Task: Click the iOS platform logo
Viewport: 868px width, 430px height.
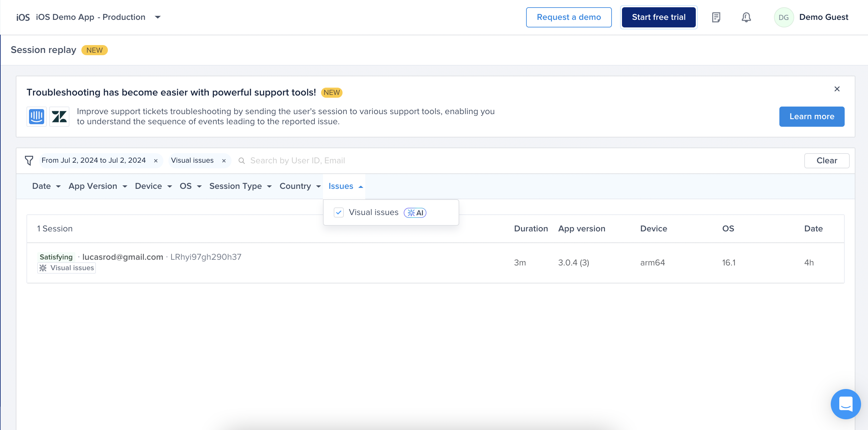Action: tap(23, 17)
